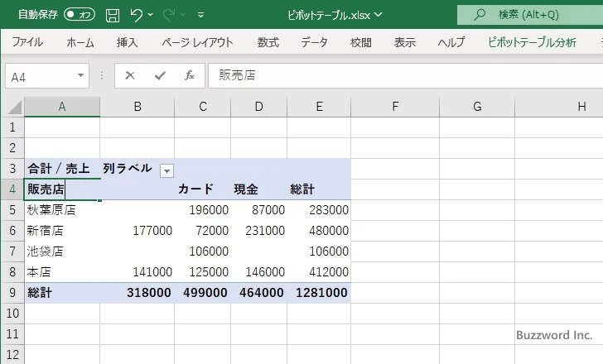Click the cell with value 283000
This screenshot has width=603, height=364.
click(319, 210)
